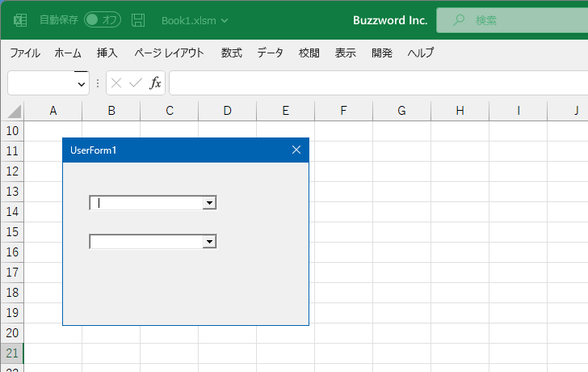The width and height of the screenshot is (588, 372).
Task: Expand the second combo box dropdown arrow
Action: coord(210,242)
